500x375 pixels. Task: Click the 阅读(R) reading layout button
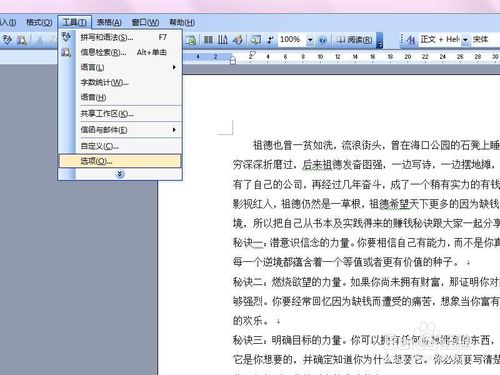coord(354,40)
